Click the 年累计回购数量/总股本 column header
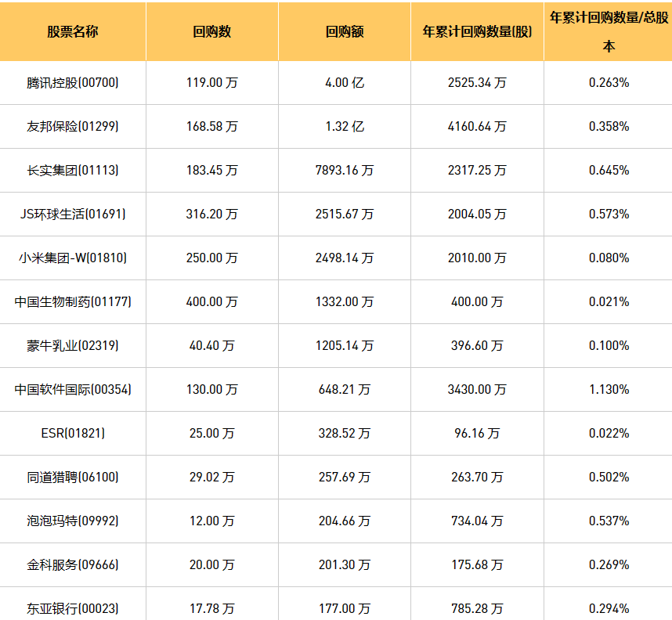This screenshot has height=620, width=672. [x=609, y=31]
